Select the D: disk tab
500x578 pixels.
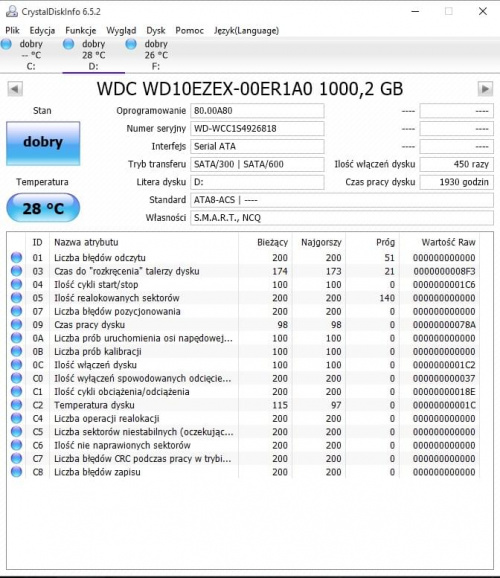pyautogui.click(x=94, y=55)
